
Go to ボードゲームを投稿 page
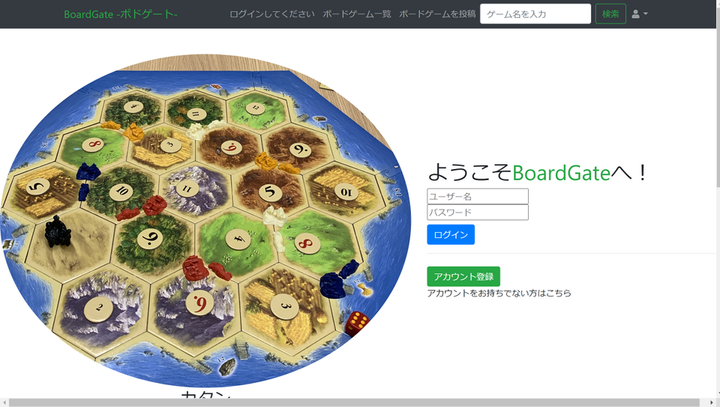[437, 14]
